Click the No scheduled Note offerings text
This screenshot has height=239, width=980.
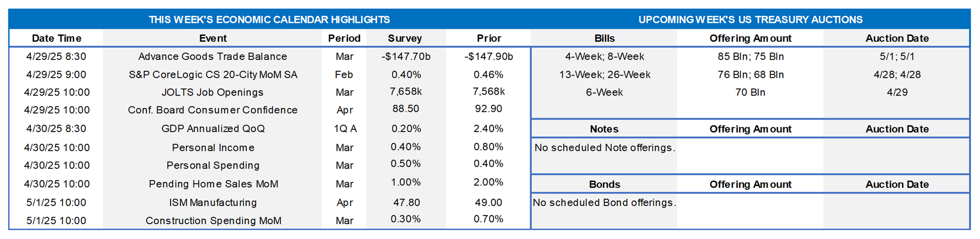coord(604,148)
